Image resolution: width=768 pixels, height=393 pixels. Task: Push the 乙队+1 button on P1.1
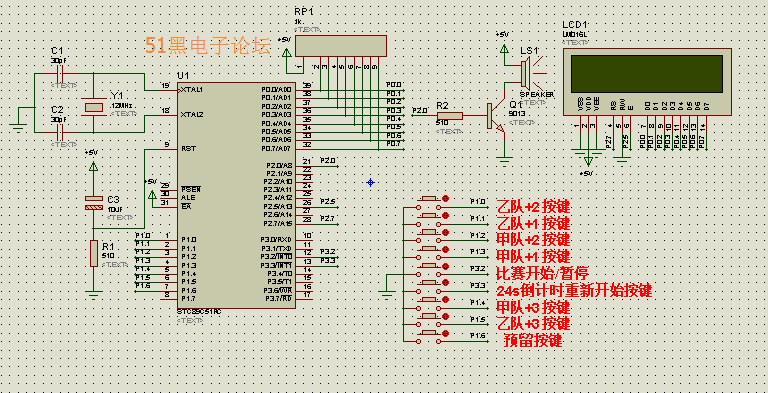pyautogui.click(x=430, y=216)
